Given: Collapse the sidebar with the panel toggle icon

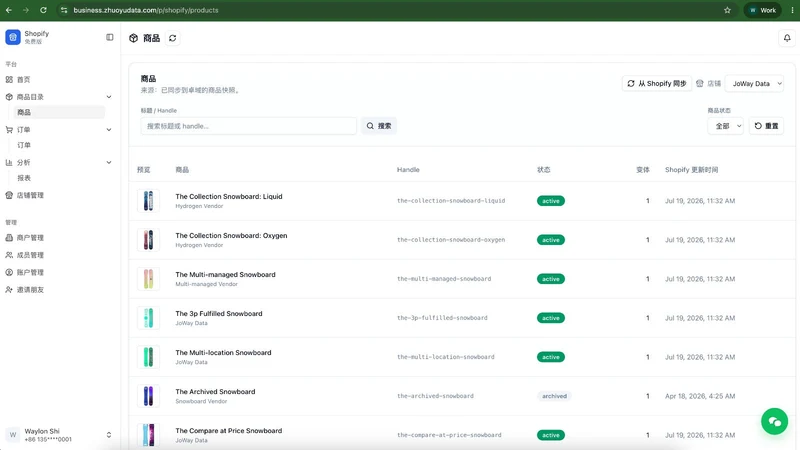Looking at the screenshot, I should pos(110,37).
